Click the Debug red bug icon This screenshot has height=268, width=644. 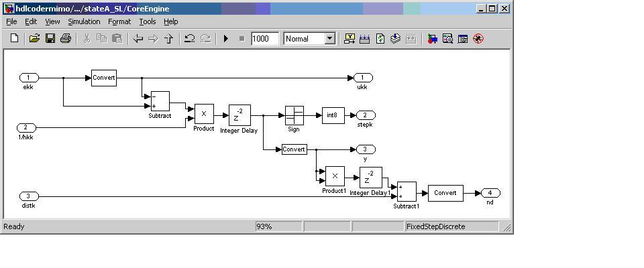478,39
